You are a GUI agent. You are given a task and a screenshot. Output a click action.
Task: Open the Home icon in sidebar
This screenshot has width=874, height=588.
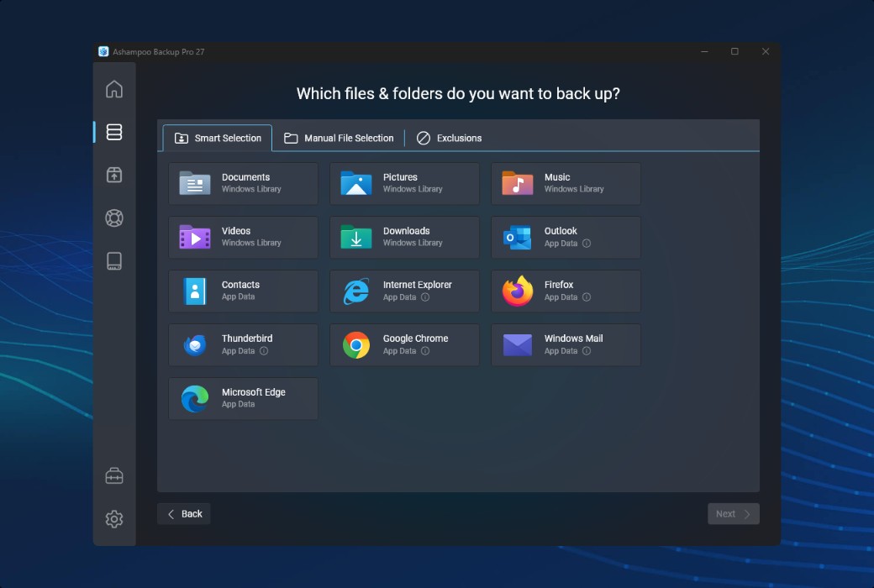(114, 89)
